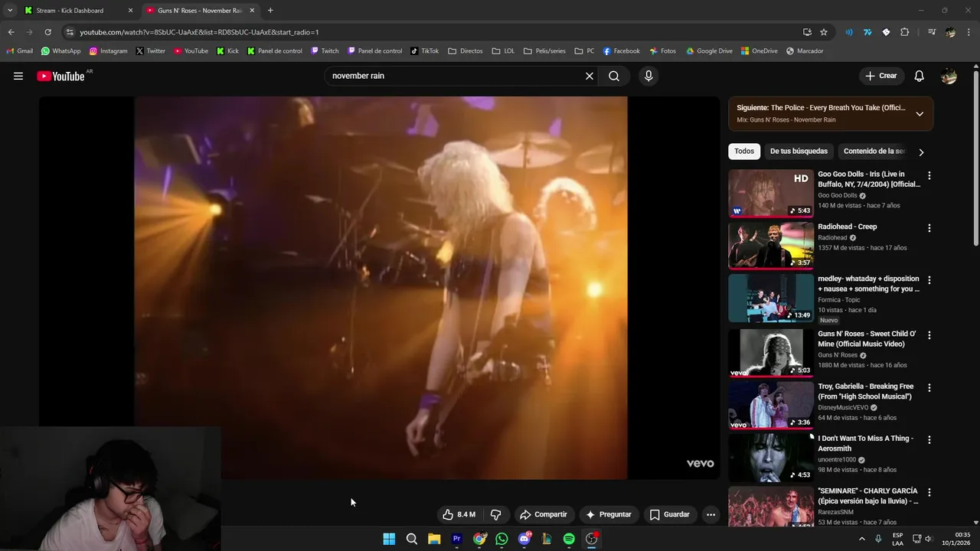Go to the YouTube home logo
The image size is (980, 551).
click(60, 76)
